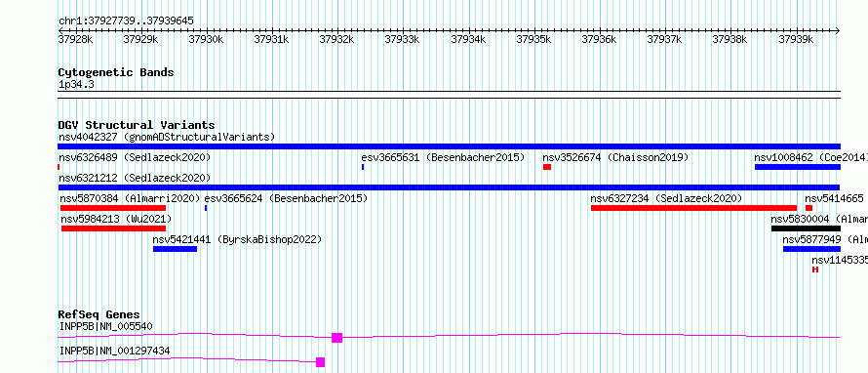Screen dimensions: 868x373
Task: Select the blue nsv5877949 variant bar
Action: point(811,249)
